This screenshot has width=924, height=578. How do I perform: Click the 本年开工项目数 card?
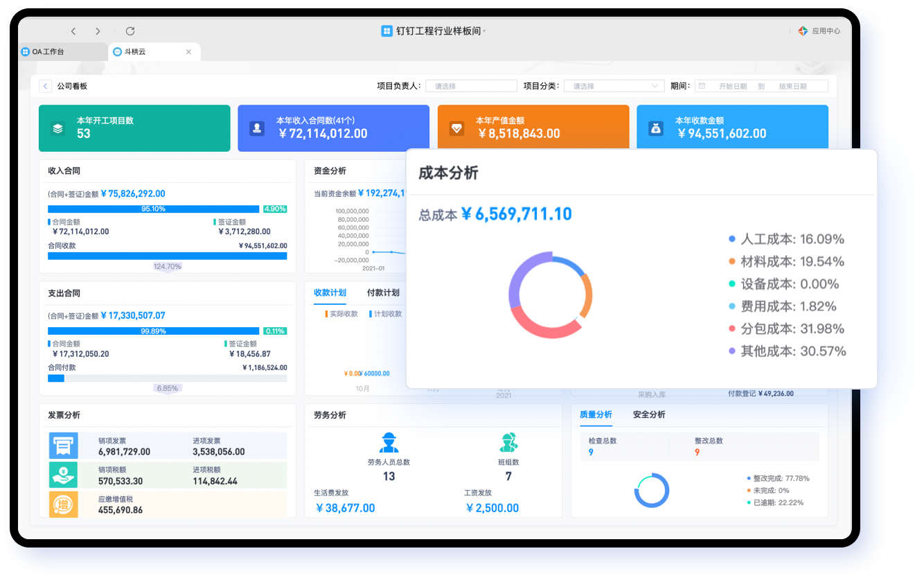click(134, 128)
